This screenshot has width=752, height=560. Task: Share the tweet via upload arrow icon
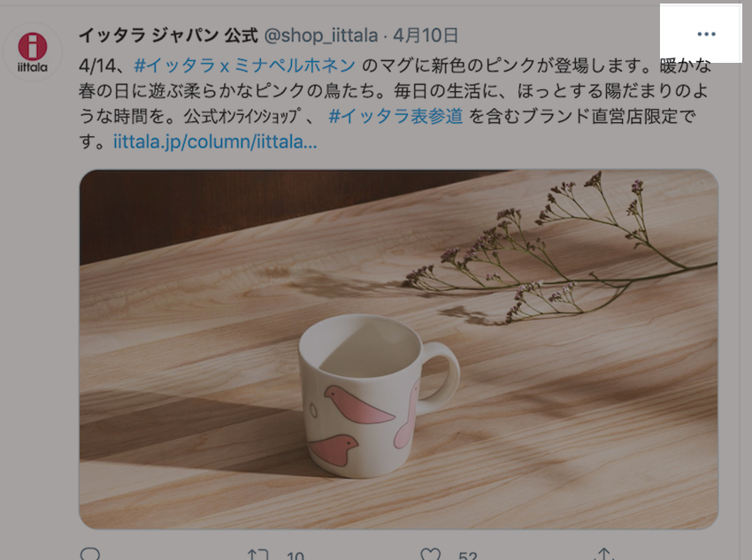pyautogui.click(x=603, y=554)
